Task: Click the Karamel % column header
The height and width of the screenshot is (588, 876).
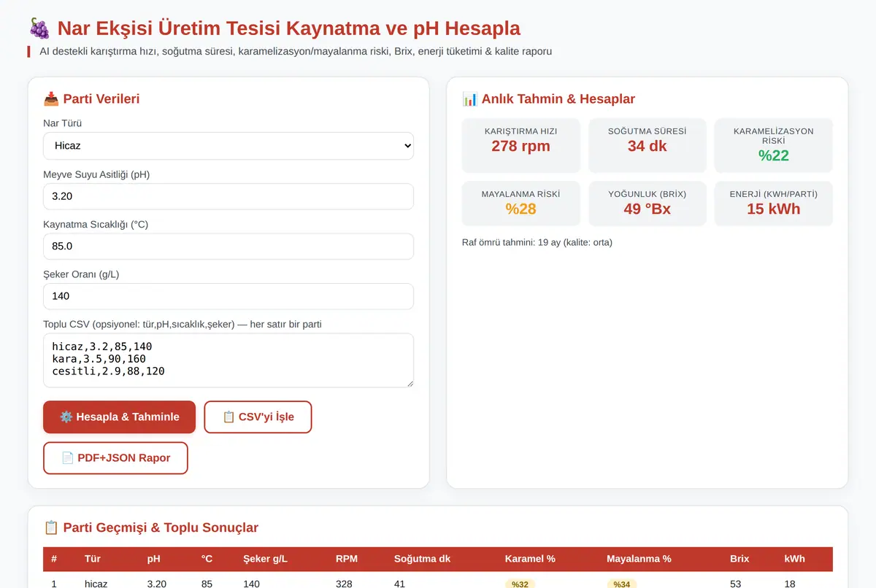Action: [x=530, y=559]
